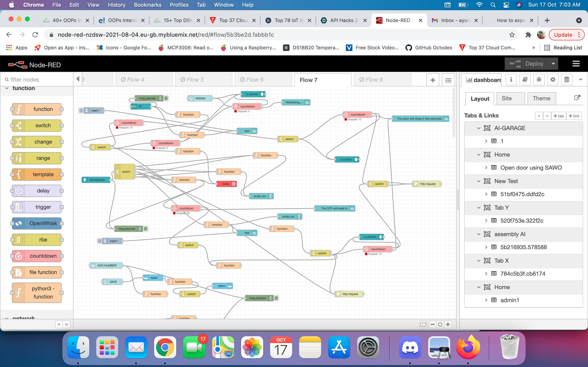Click the list flows icon
Image resolution: width=588 pixels, height=367 pixels.
(448, 80)
